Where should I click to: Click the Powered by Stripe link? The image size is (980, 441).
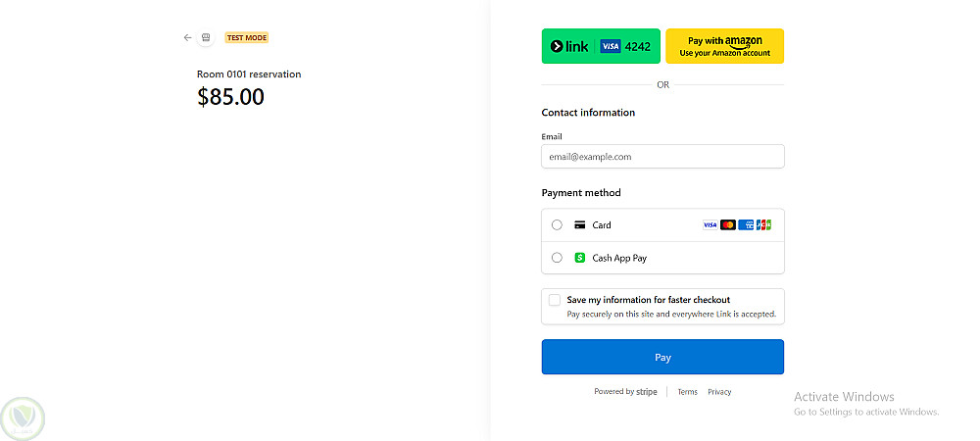[x=625, y=392]
